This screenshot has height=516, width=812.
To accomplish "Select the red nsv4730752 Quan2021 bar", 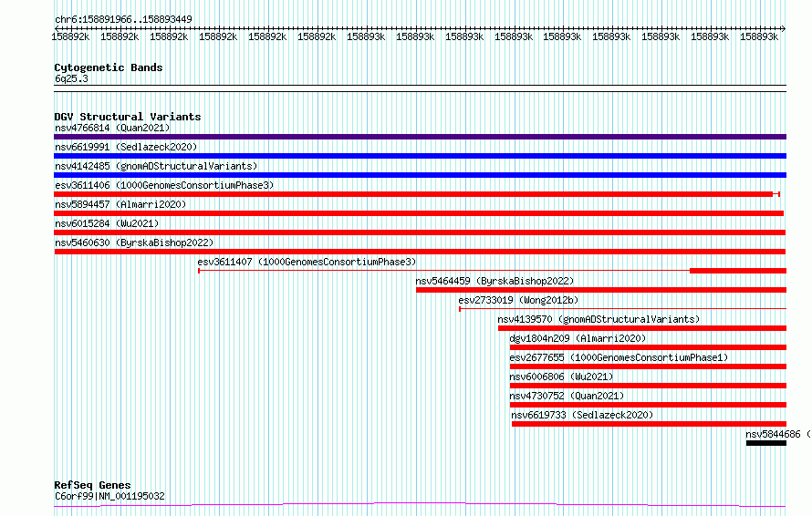I will [x=648, y=405].
